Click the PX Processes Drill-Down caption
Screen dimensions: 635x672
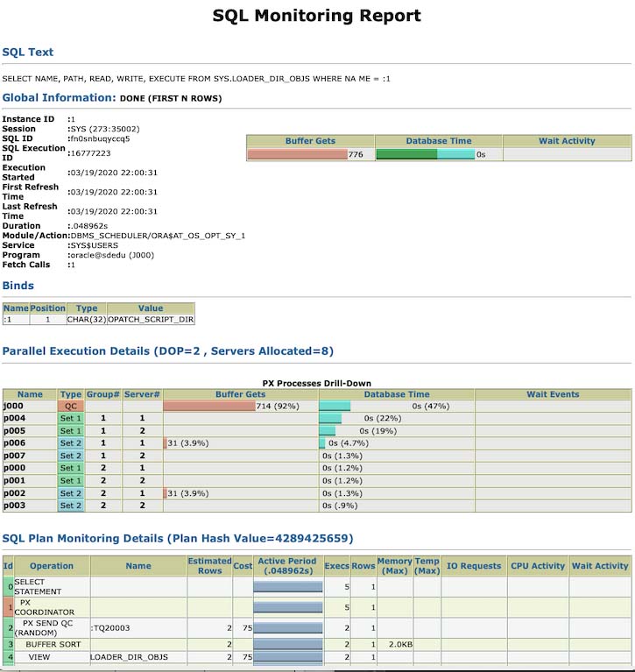(x=317, y=383)
